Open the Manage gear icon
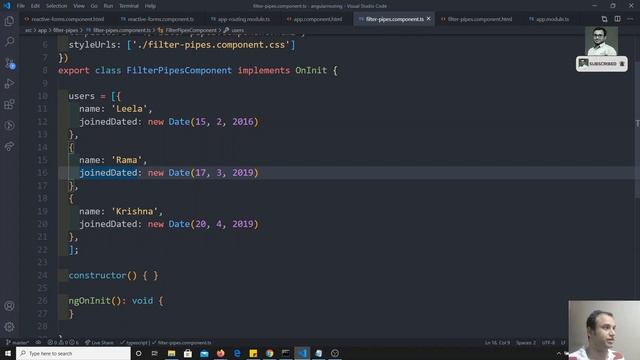The height and width of the screenshot is (360, 640). pyautogui.click(x=9, y=327)
